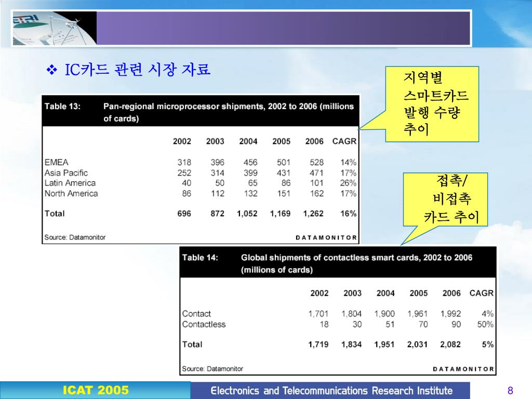
Task: Click the Total row label in Table 13
Action: pyautogui.click(x=55, y=214)
